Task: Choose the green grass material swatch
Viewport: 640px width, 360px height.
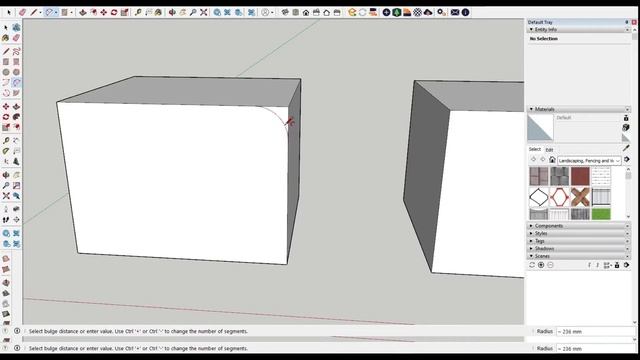Action: tap(601, 214)
